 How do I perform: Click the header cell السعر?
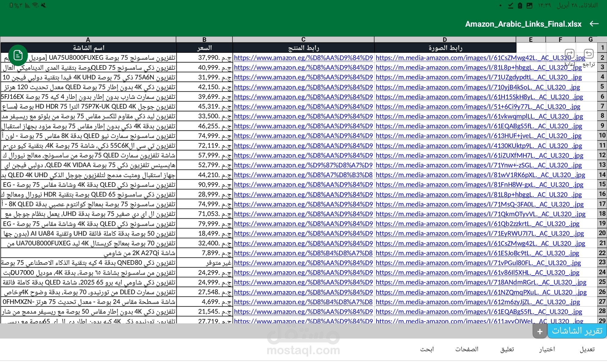pyautogui.click(x=205, y=48)
